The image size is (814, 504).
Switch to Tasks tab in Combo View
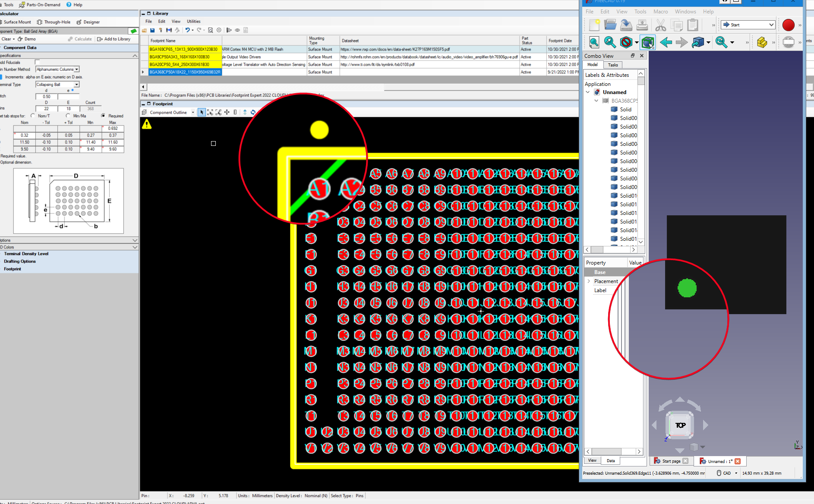coord(613,65)
